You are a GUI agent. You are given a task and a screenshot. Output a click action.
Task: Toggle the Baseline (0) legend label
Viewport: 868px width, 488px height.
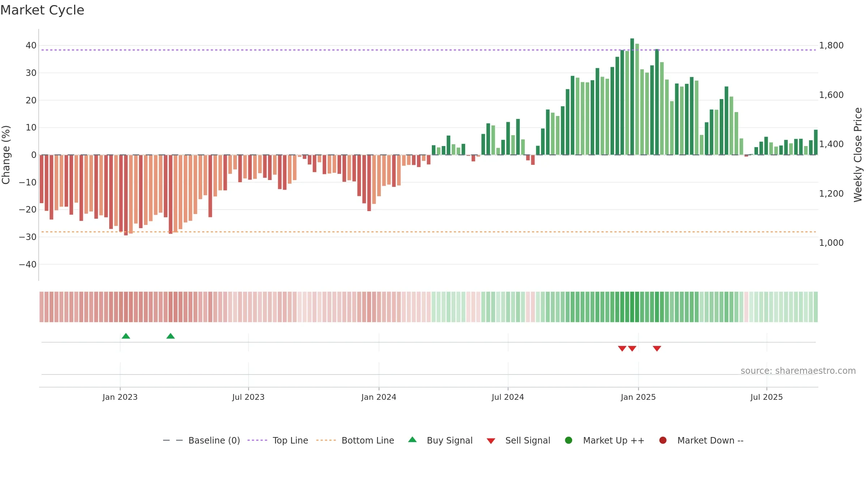[214, 441]
